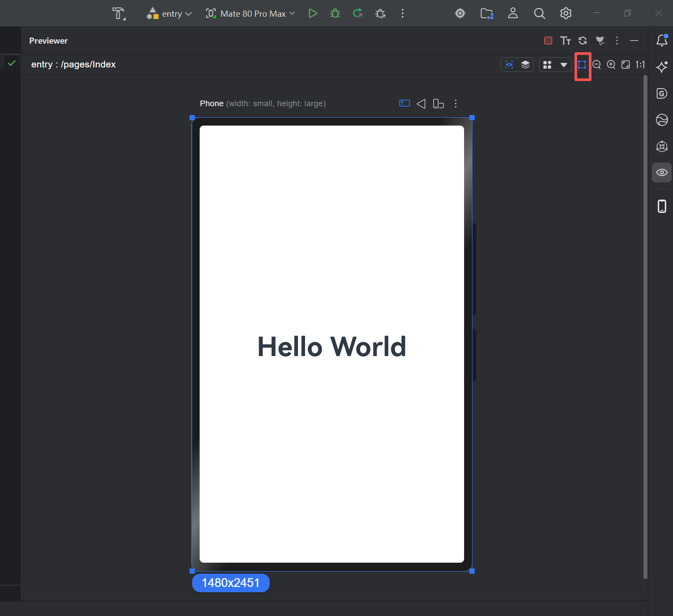Zoom out the preview
The width and height of the screenshot is (673, 616).
[x=597, y=65]
